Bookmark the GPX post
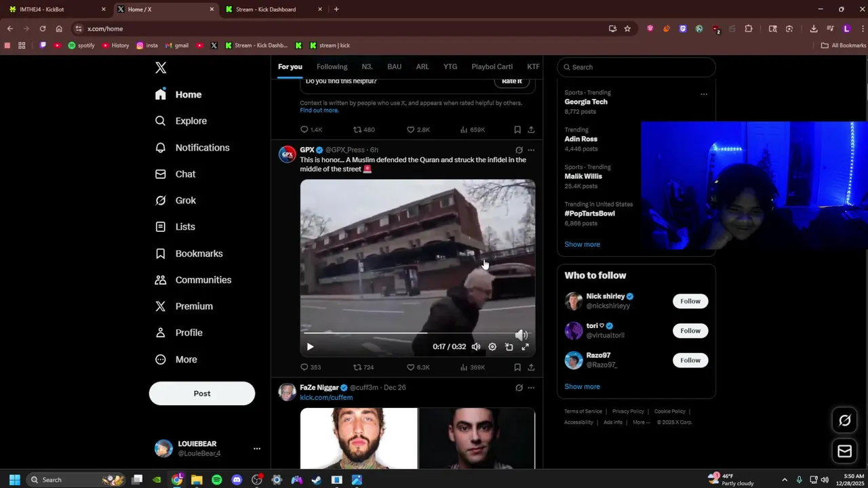The width and height of the screenshot is (868, 488). 517,367
